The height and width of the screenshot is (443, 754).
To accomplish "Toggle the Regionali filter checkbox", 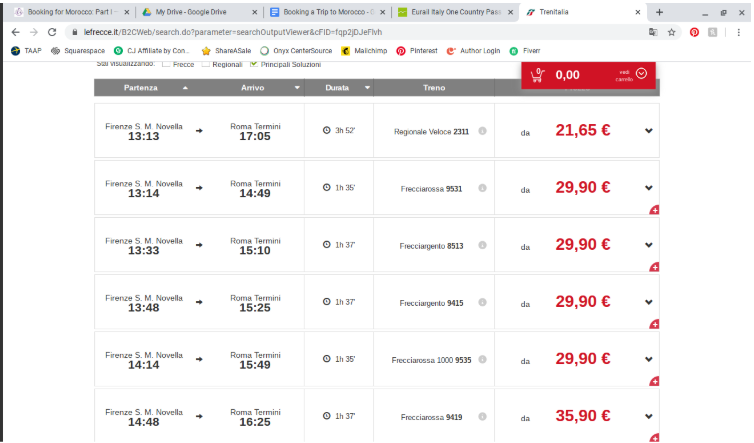I will click(x=205, y=64).
